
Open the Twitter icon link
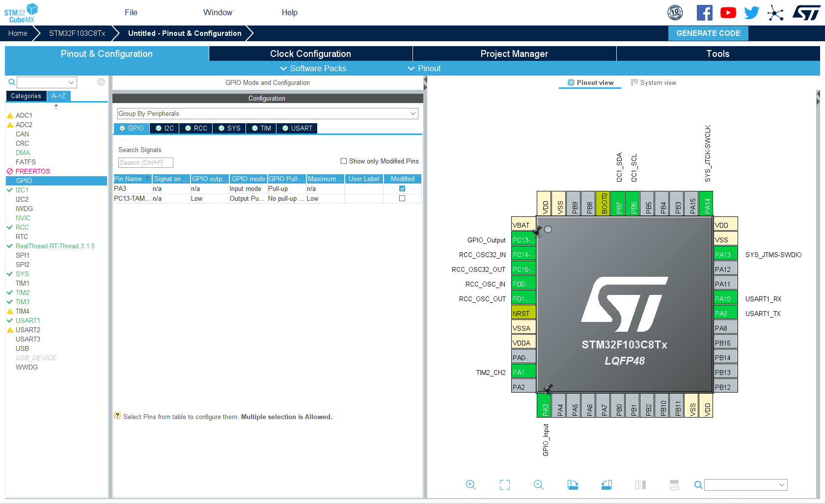751,13
